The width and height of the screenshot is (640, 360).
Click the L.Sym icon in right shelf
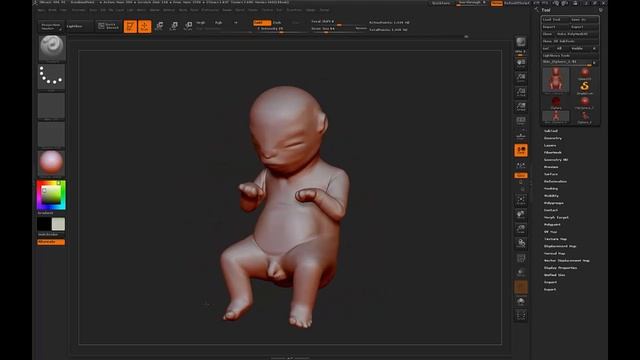(521, 165)
